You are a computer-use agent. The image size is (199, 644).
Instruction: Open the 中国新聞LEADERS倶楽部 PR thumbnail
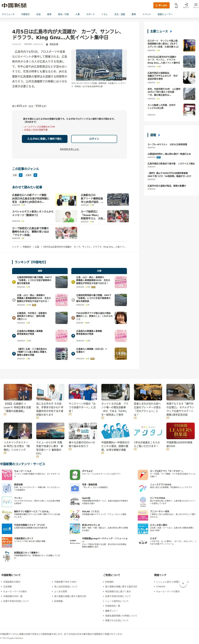click(x=180, y=431)
